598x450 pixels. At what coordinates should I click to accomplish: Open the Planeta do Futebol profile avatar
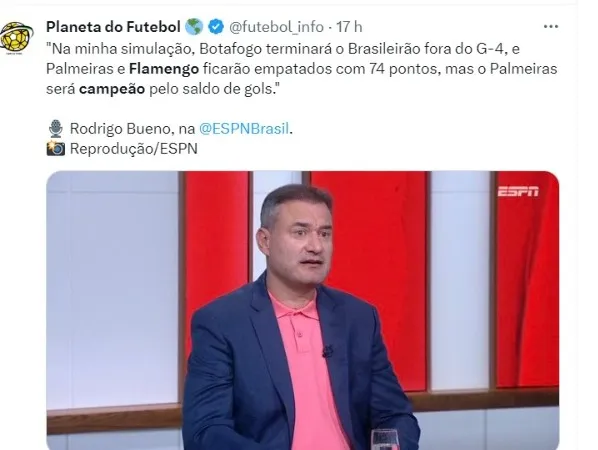click(x=16, y=37)
